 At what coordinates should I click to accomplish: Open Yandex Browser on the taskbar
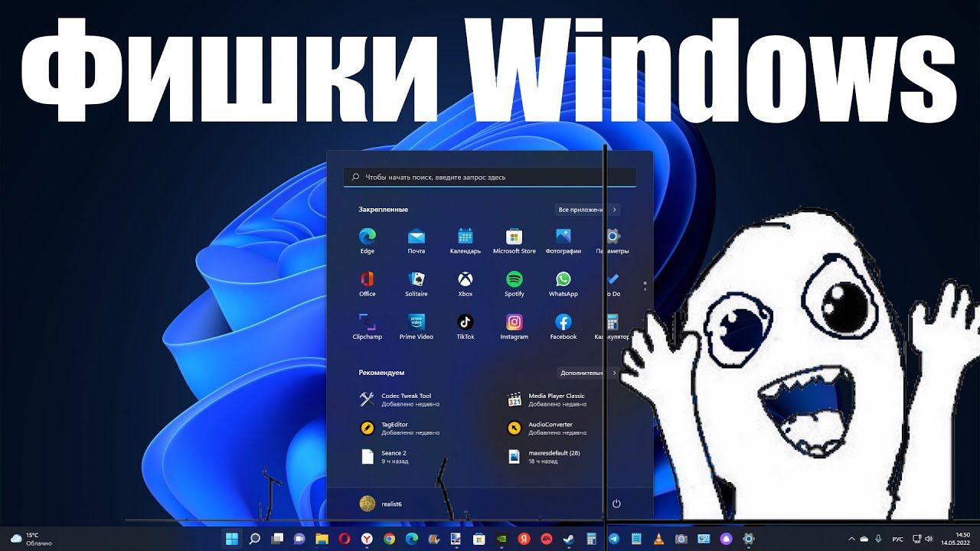tap(367, 538)
